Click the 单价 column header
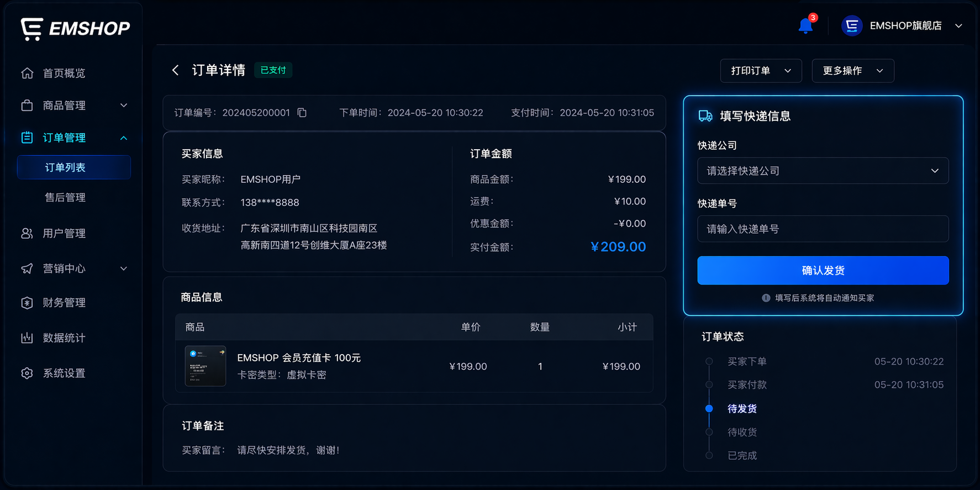 click(x=471, y=327)
